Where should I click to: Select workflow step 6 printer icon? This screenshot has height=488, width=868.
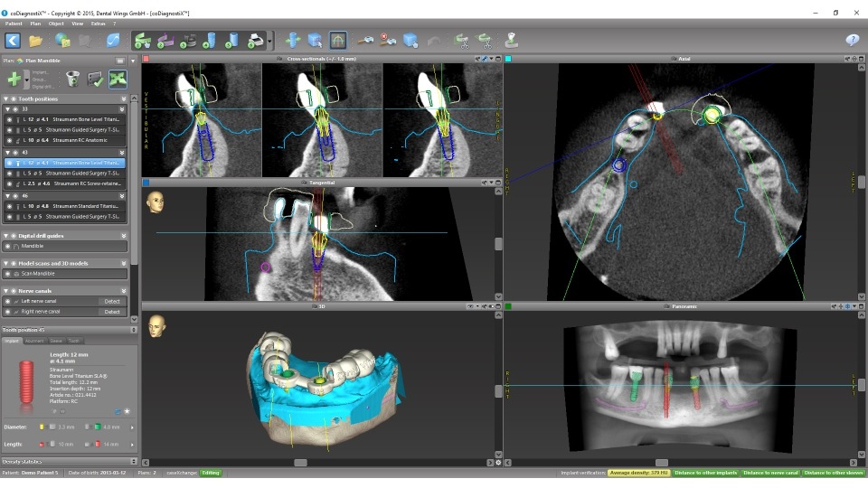coord(255,41)
